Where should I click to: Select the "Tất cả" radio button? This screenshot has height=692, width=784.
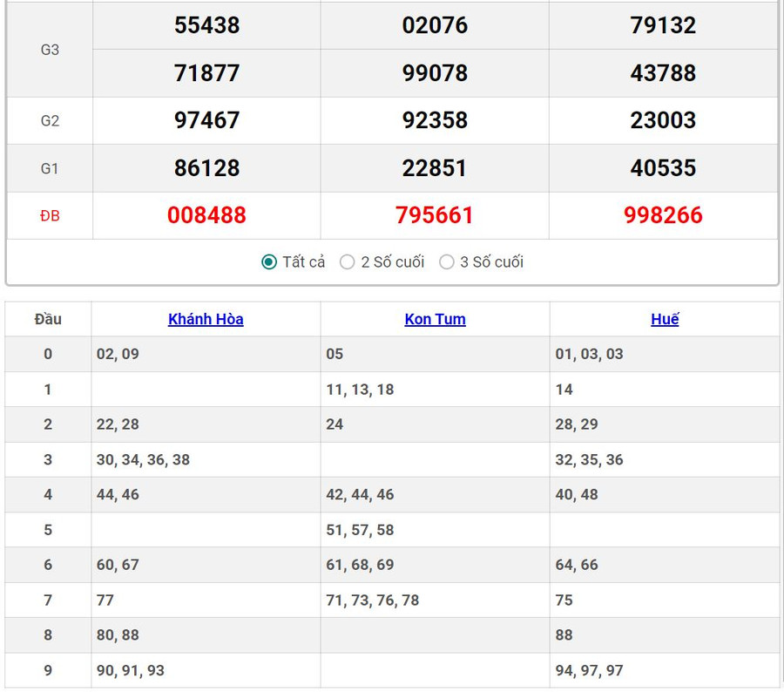(x=270, y=262)
